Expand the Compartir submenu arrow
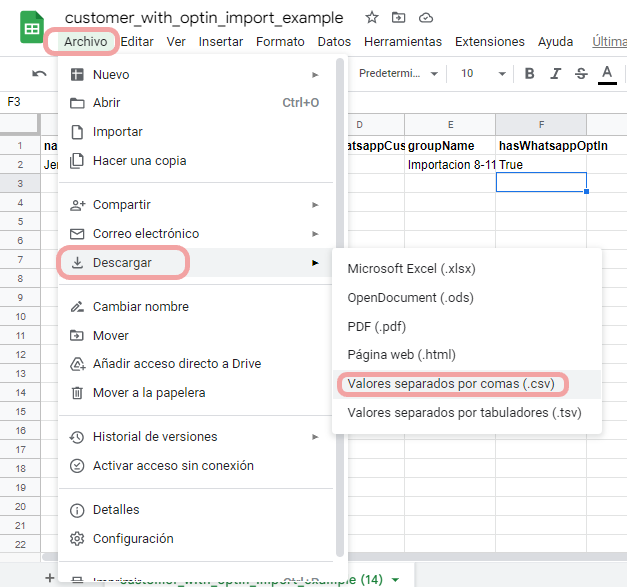 click(x=315, y=205)
